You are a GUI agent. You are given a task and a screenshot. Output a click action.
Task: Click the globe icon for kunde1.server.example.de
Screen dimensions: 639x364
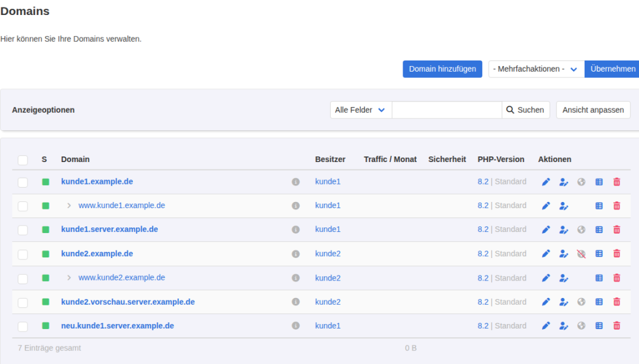click(581, 229)
